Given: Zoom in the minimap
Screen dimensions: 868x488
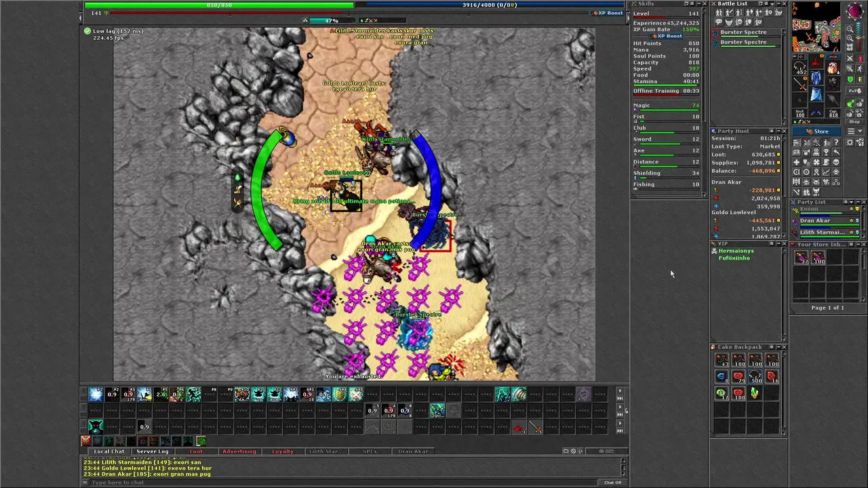Looking at the screenshot, I should tap(850, 38).
